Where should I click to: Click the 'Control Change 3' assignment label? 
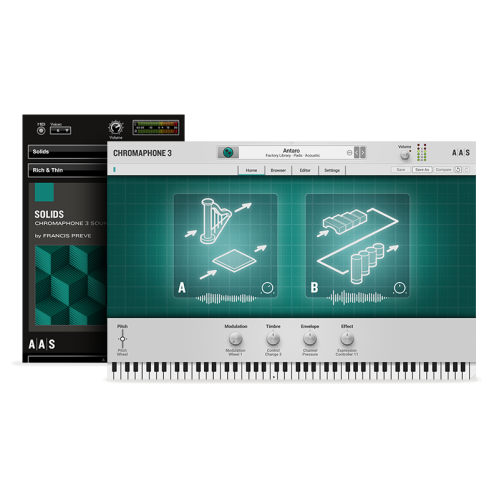point(273,352)
